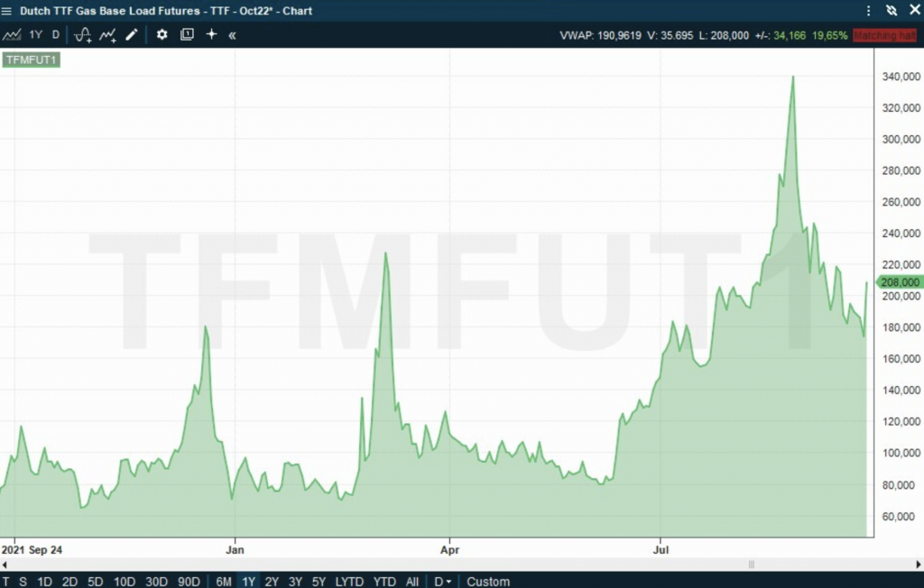Click the panel layout icon
The width and height of the screenshot is (924, 588).
(187, 34)
